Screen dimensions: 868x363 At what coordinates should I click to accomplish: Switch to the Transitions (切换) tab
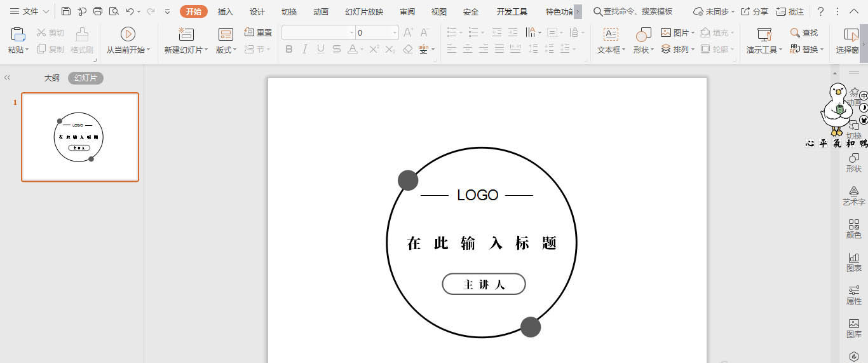pyautogui.click(x=288, y=11)
